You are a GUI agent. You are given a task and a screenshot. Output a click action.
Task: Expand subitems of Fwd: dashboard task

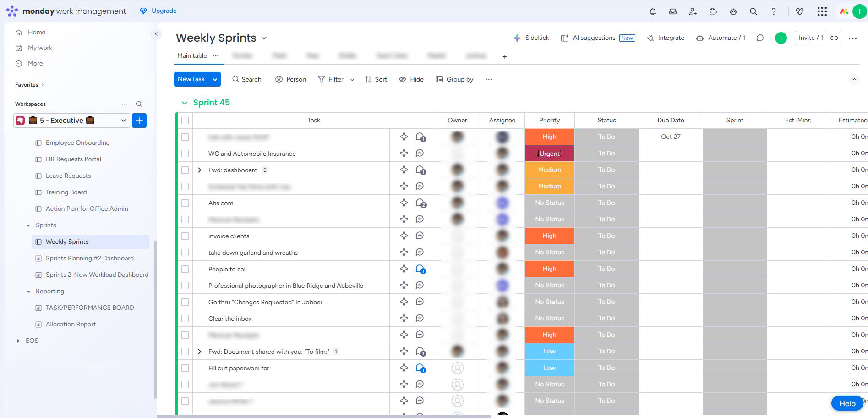click(x=200, y=170)
